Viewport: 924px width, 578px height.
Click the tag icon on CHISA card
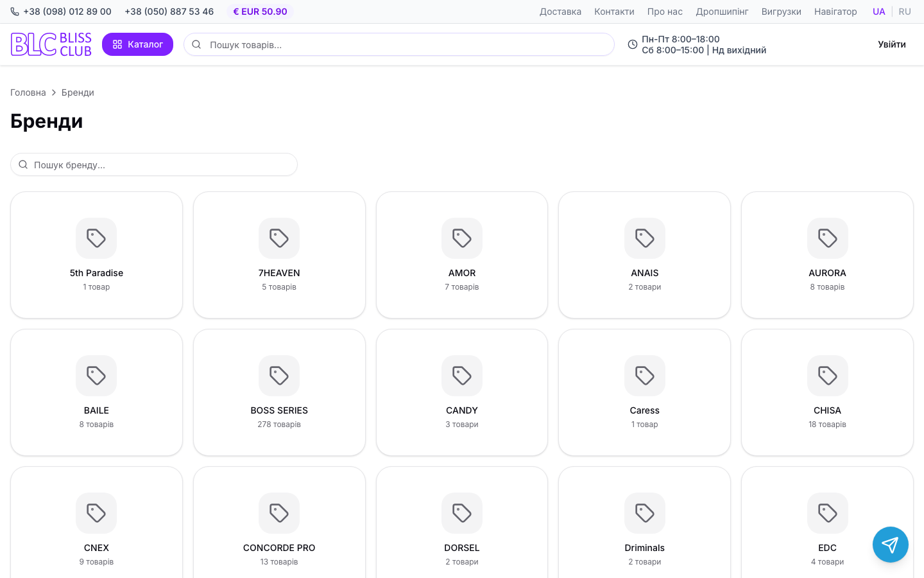(x=828, y=376)
